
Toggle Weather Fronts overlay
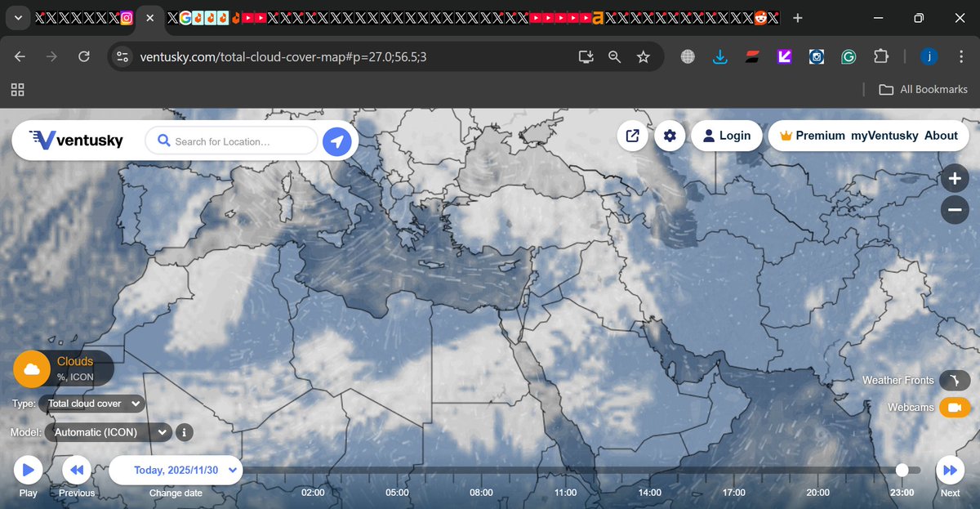point(955,380)
